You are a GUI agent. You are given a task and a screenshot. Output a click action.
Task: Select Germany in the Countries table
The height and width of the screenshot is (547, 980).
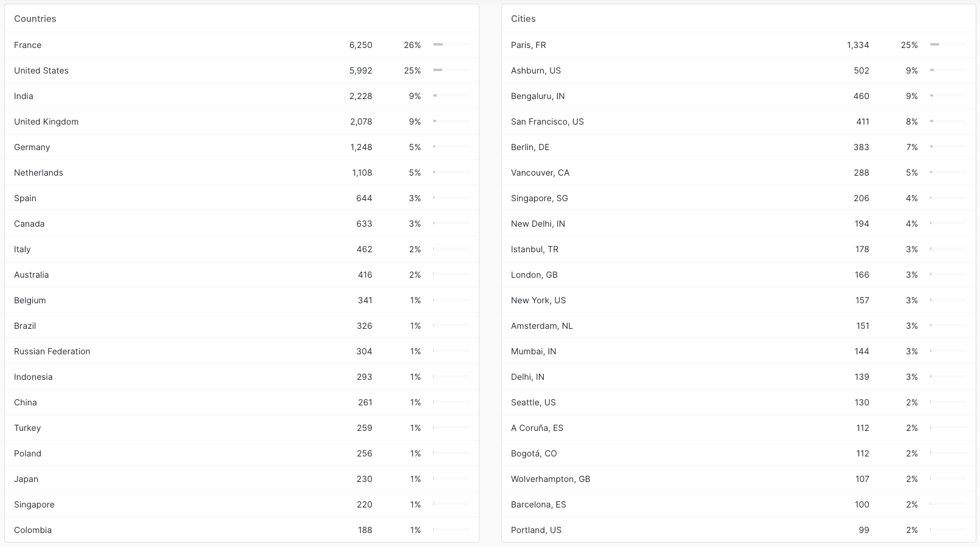[32, 147]
